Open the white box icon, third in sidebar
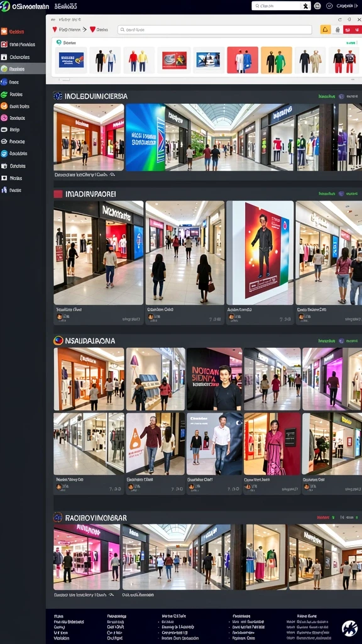This screenshot has height=644, width=362. [4, 57]
